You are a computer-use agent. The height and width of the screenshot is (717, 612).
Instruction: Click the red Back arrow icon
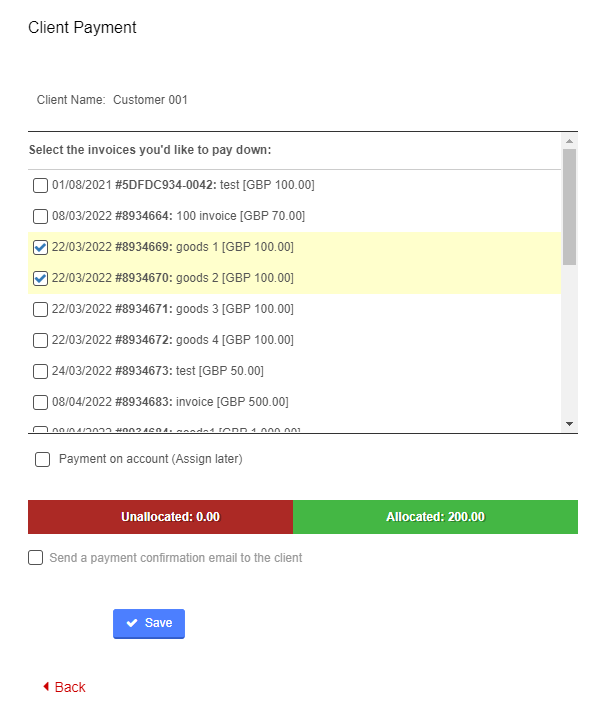pos(46,686)
